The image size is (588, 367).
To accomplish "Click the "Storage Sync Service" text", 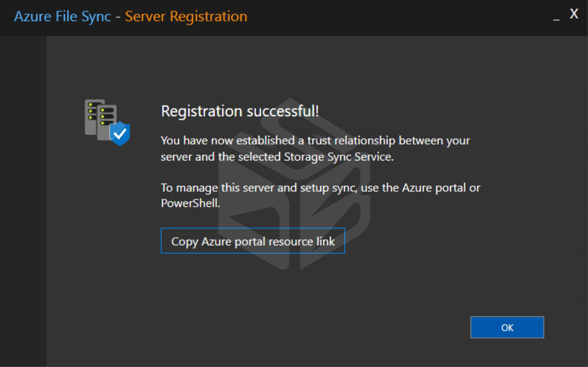I will (x=337, y=156).
